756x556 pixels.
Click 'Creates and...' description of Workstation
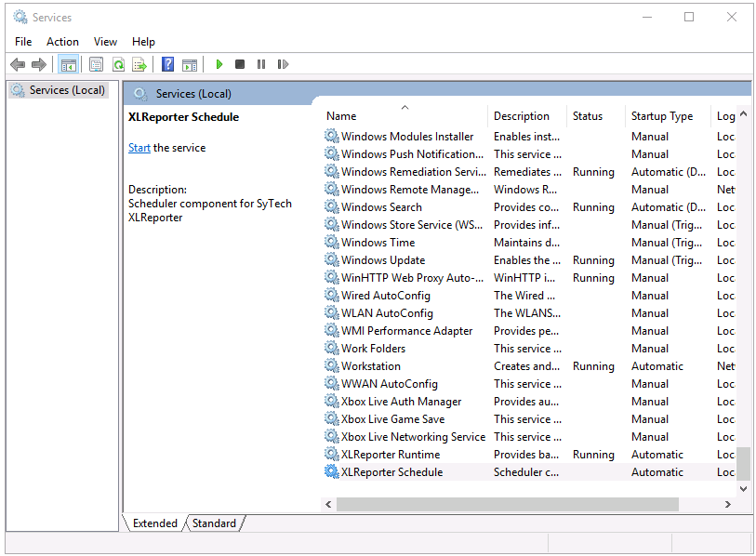click(x=526, y=366)
